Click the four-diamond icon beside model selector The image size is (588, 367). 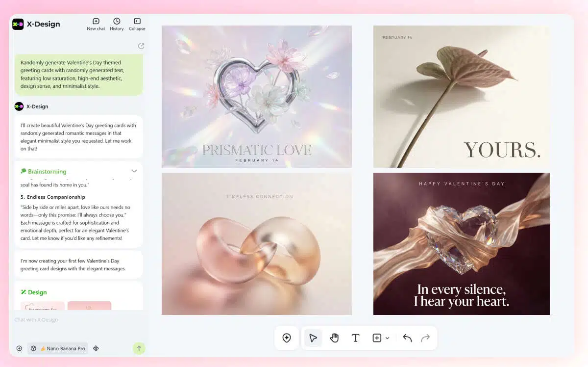pos(96,348)
